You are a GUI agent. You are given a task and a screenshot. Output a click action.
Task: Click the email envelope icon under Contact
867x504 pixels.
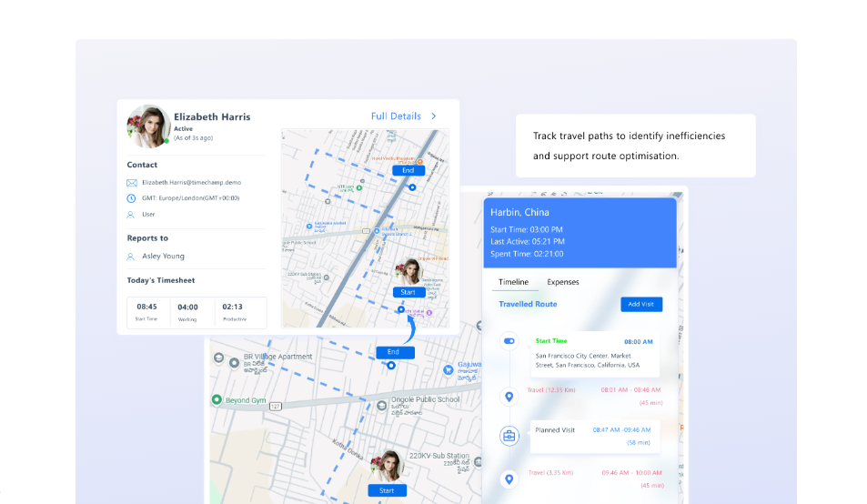click(x=132, y=183)
